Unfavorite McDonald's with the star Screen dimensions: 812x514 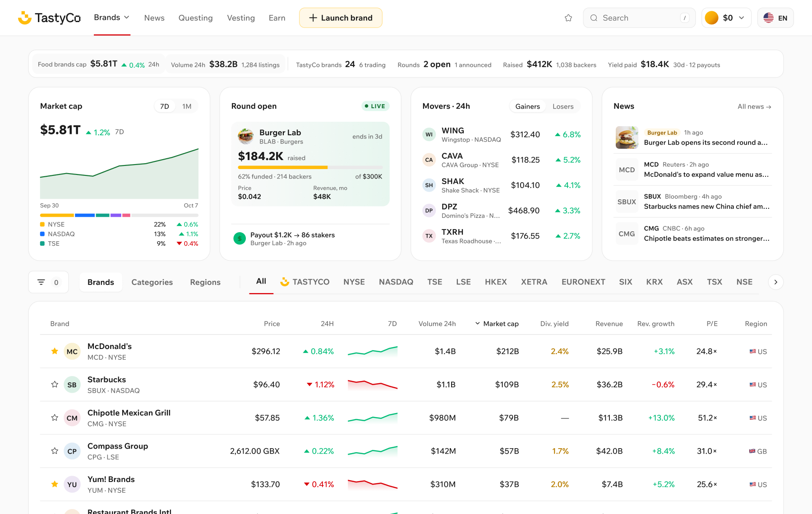click(x=55, y=351)
